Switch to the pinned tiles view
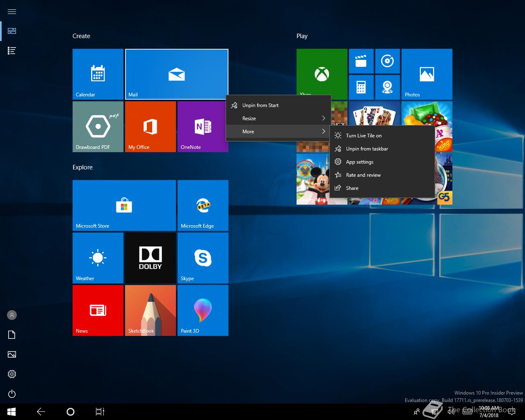Image resolution: width=525 pixels, height=420 pixels. (x=12, y=31)
